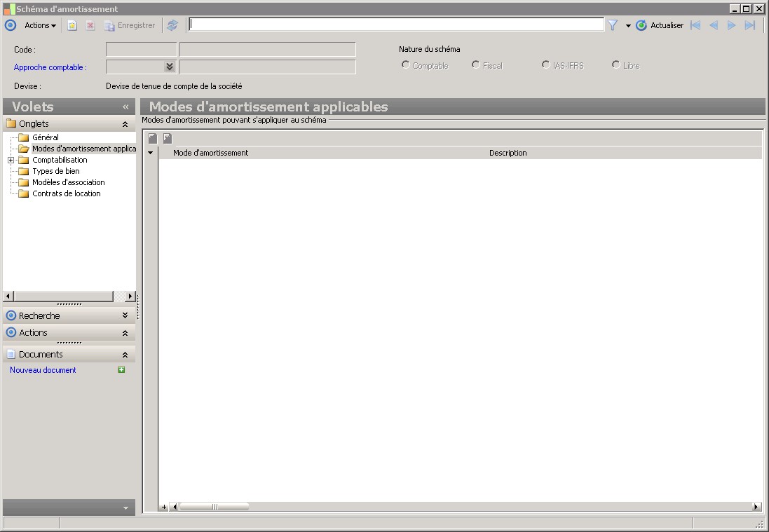Click the green plus add document icon
Screen dimensions: 769x532
(x=122, y=369)
